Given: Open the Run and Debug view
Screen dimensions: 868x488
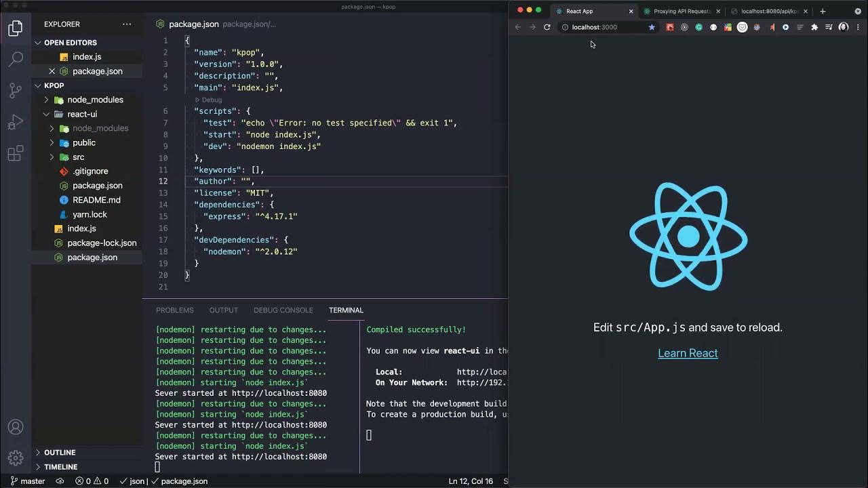Looking at the screenshot, I should click(15, 123).
